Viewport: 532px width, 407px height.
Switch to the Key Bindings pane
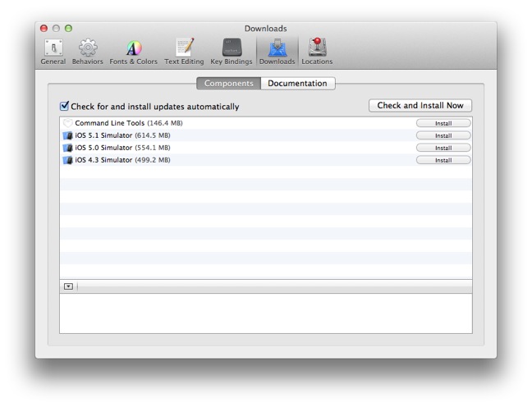point(231,51)
